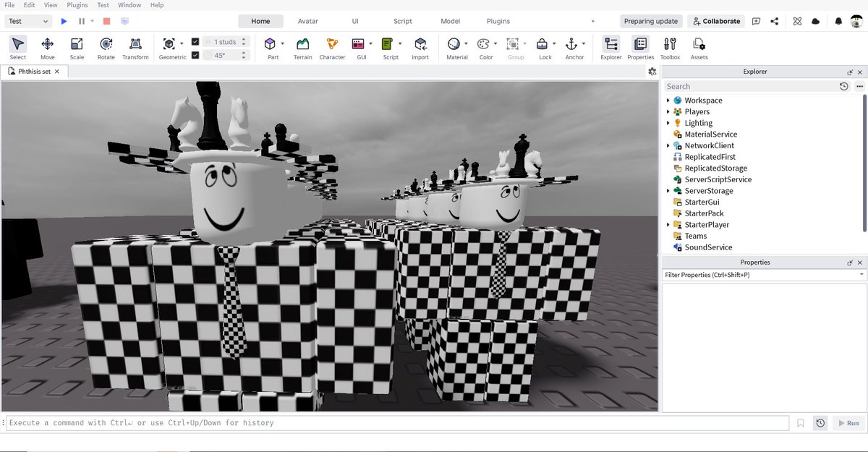Expand the ServerStorage node
Screen dimensions: 868x452
point(668,191)
